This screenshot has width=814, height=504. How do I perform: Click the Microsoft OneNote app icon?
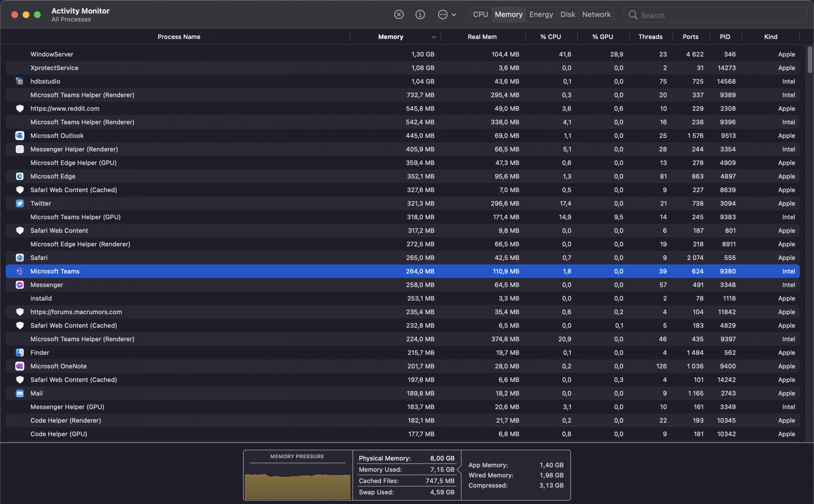(x=20, y=366)
